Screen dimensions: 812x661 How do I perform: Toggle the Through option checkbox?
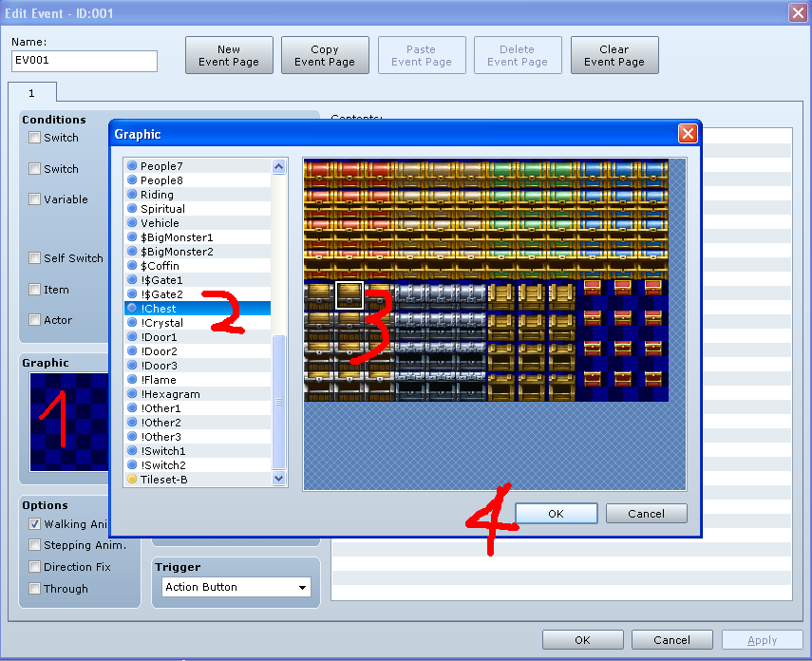pos(35,588)
